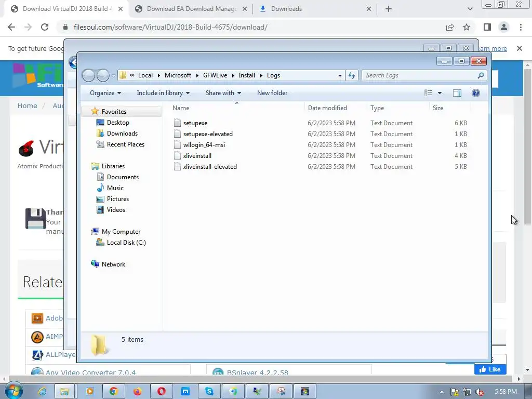Image resolution: width=532 pixels, height=399 pixels.
Task: Open Explorer help question mark
Action: [476, 92]
